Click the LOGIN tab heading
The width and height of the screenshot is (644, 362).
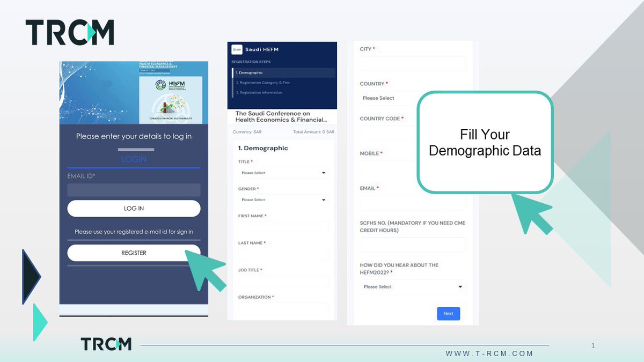134,159
